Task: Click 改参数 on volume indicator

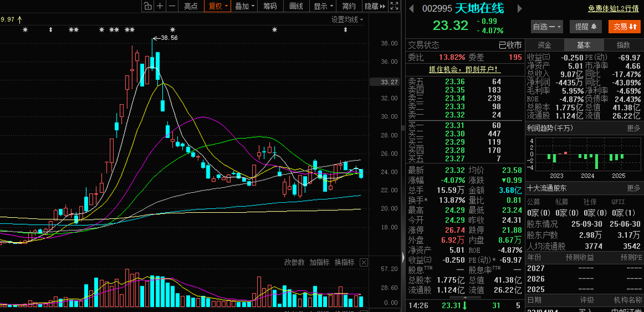Action: (x=295, y=262)
